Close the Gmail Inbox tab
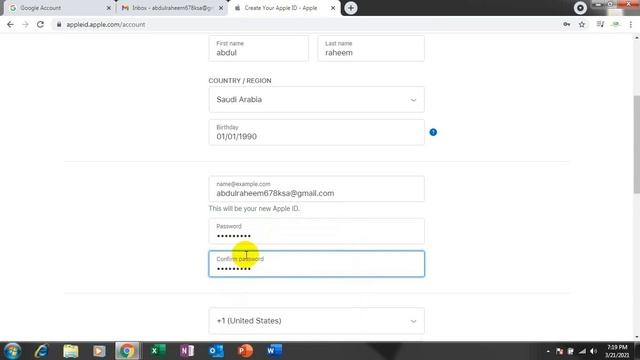Viewport: 640px width, 360px height. 221,8
